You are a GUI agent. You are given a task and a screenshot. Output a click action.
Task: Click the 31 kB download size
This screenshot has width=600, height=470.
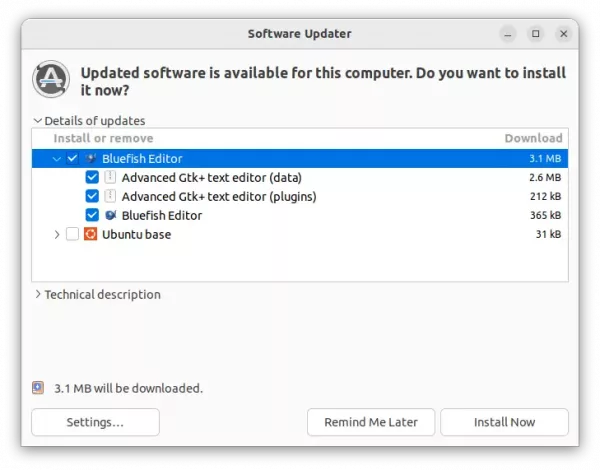548,234
